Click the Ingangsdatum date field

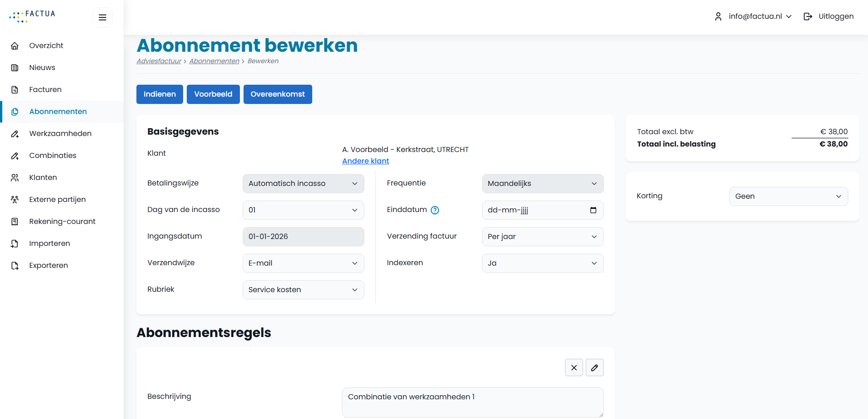click(304, 237)
